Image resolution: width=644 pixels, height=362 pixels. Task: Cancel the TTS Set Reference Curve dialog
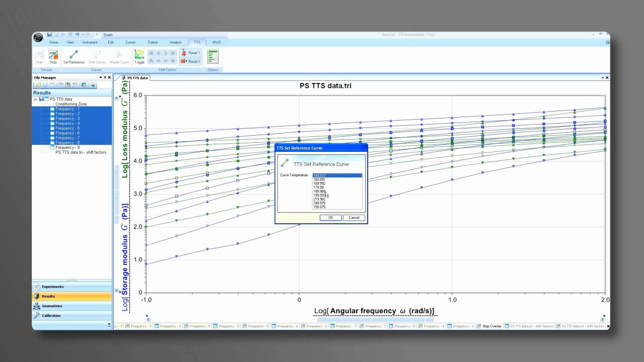pyautogui.click(x=354, y=218)
